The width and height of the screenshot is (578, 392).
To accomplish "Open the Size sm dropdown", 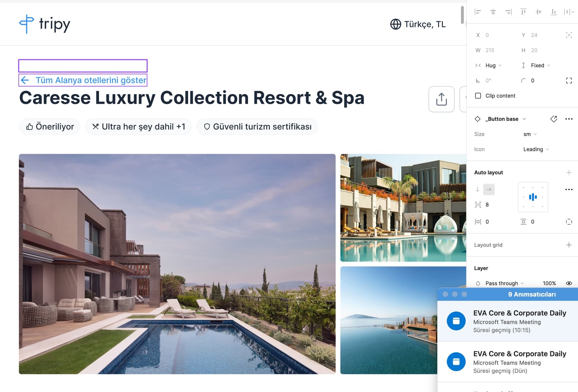I will click(530, 134).
